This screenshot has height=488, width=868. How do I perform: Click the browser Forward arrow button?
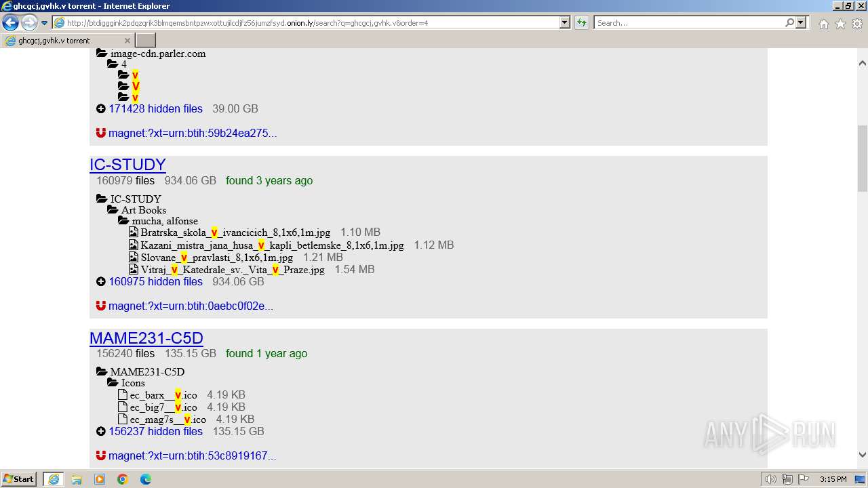point(29,23)
